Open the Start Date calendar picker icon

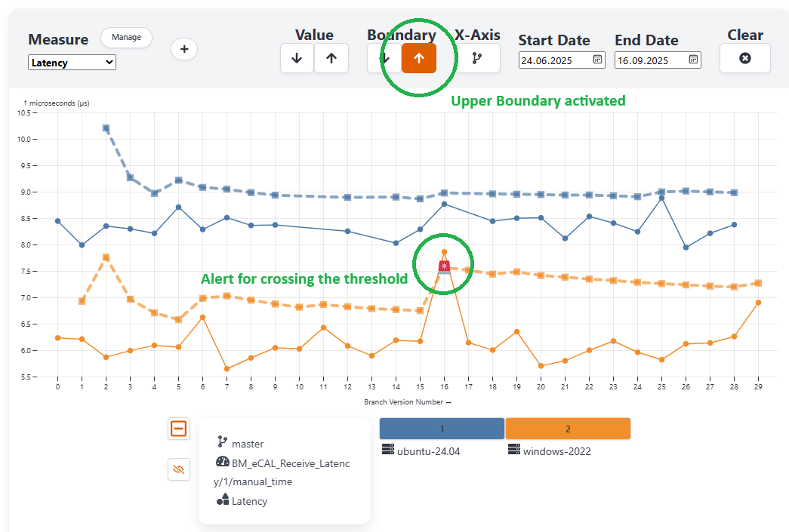pos(597,59)
